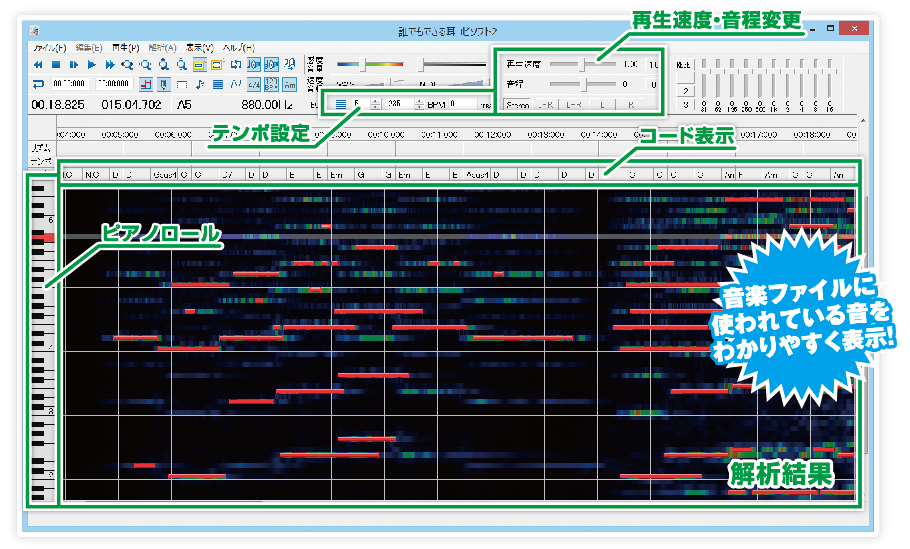Click the beat lines icon in tempo panel
This screenshot has width=910, height=549.
coord(340,103)
